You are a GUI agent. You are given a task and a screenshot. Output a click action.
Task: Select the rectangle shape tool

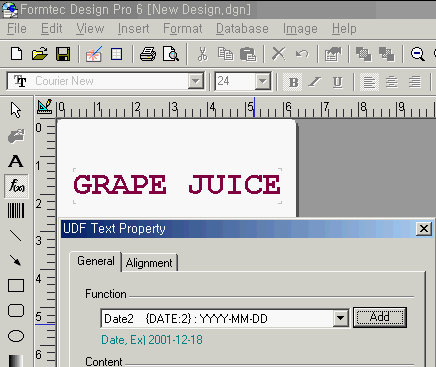(16, 286)
